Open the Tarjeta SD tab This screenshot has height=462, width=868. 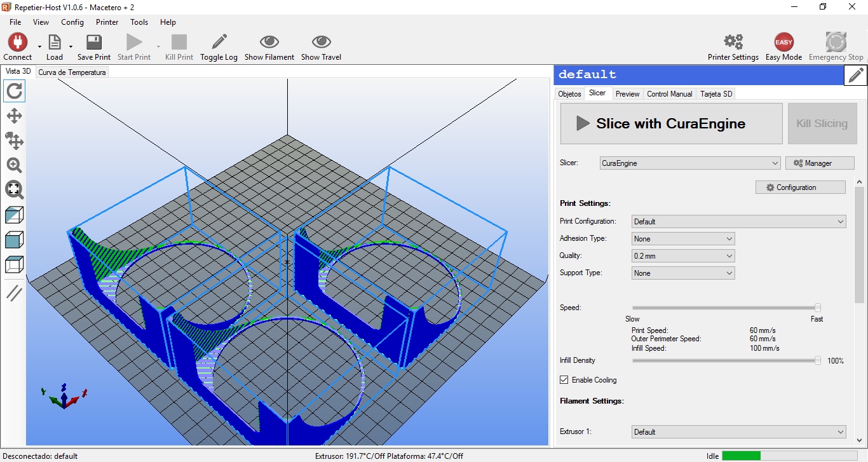pos(716,94)
